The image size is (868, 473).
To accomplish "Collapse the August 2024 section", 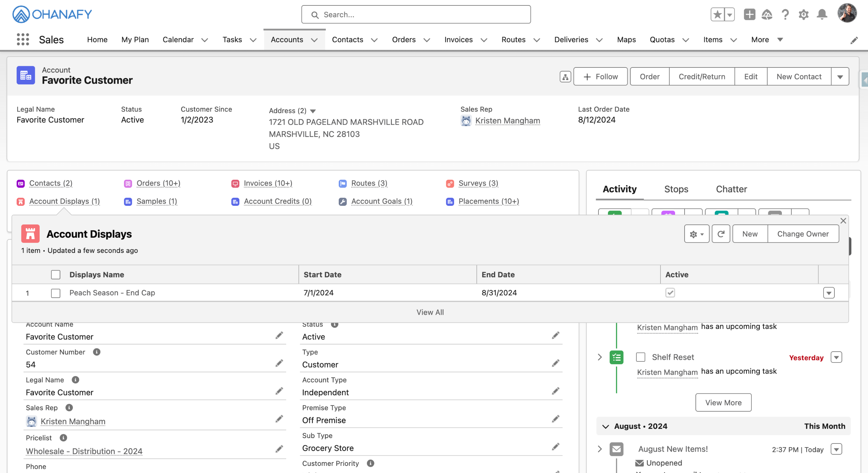I will point(606,427).
